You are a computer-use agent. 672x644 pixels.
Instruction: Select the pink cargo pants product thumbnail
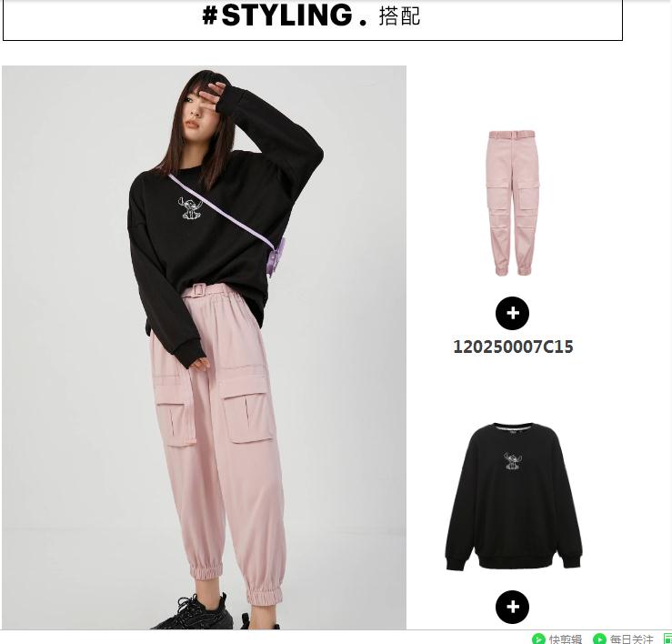[514, 203]
